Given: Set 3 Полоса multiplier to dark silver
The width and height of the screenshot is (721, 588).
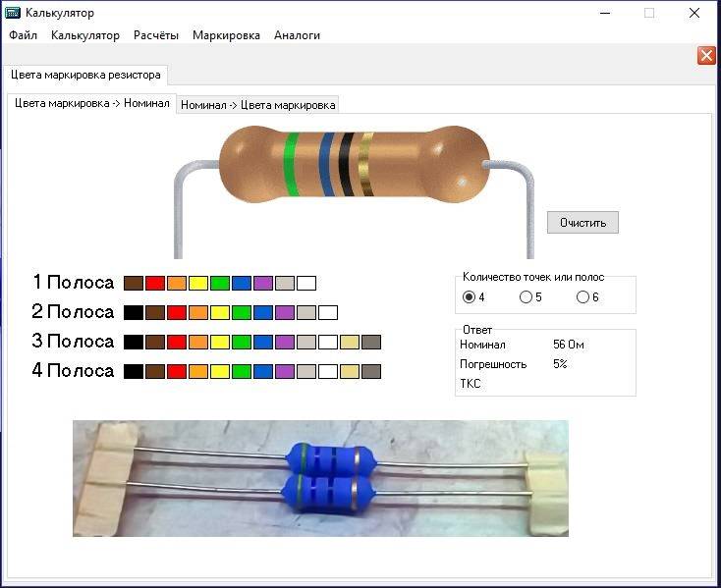Looking at the screenshot, I should click(371, 342).
